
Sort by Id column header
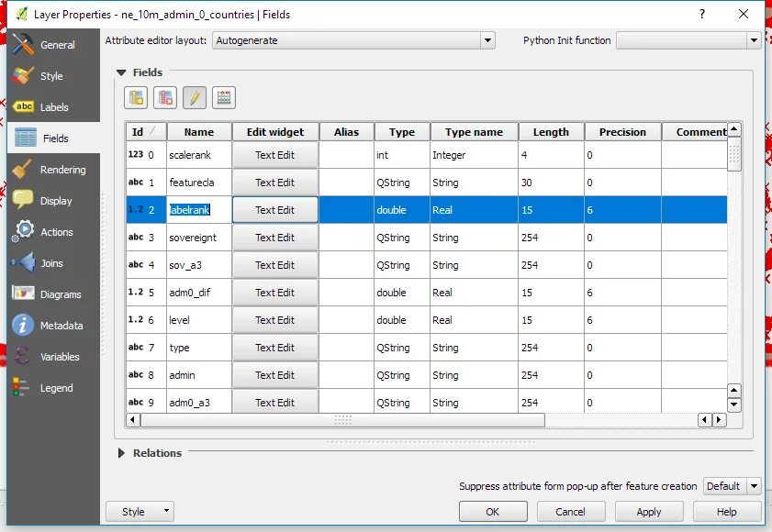[x=146, y=132]
